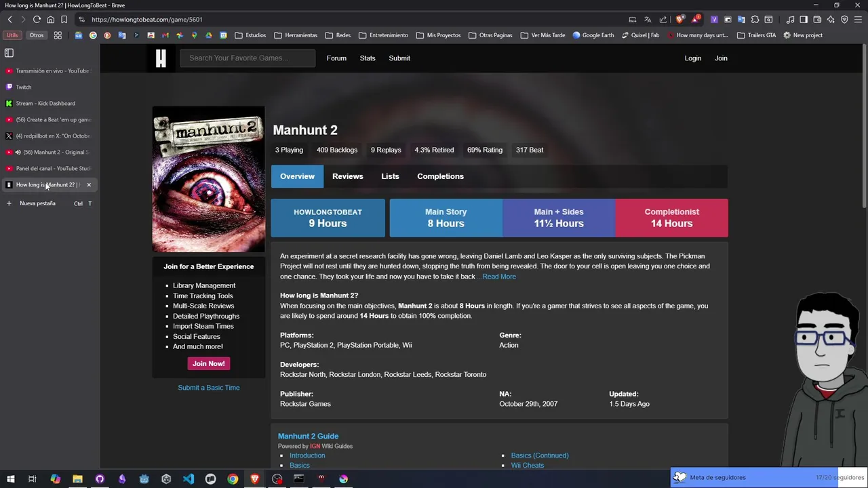The width and height of the screenshot is (868, 488).
Task: Open the Basics (Continued) guide link
Action: 540,455
